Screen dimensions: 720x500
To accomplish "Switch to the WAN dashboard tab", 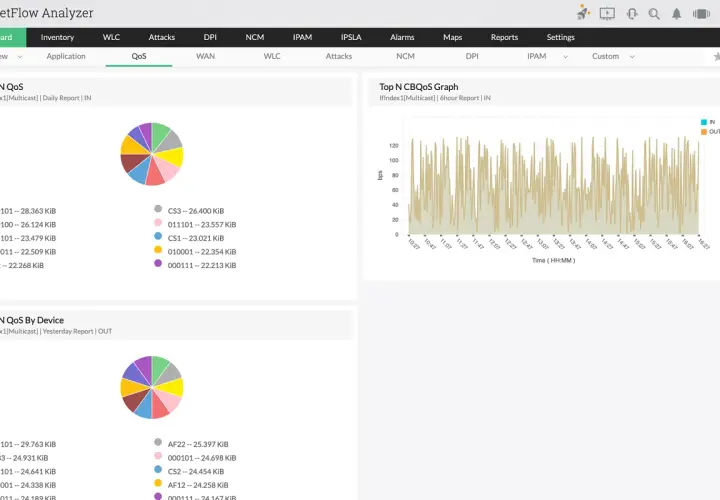I will pos(205,56).
